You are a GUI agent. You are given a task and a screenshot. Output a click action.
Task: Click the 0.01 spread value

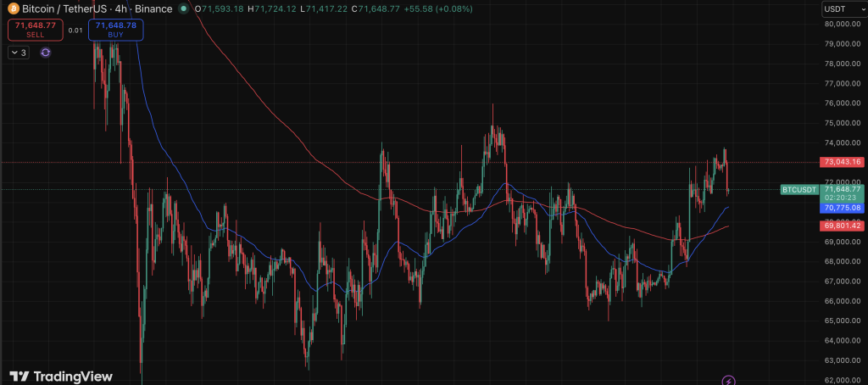(x=75, y=31)
